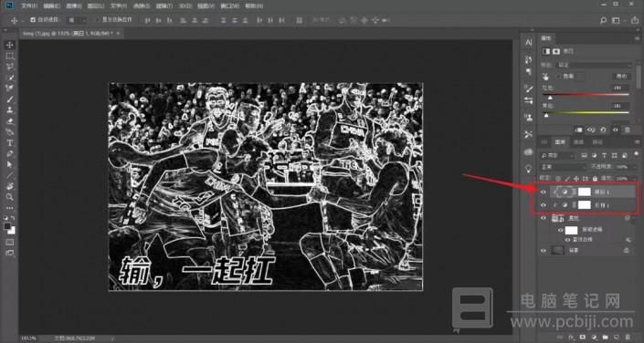Click the 自动 auto button
The height and width of the screenshot is (343, 644).
coord(621,77)
